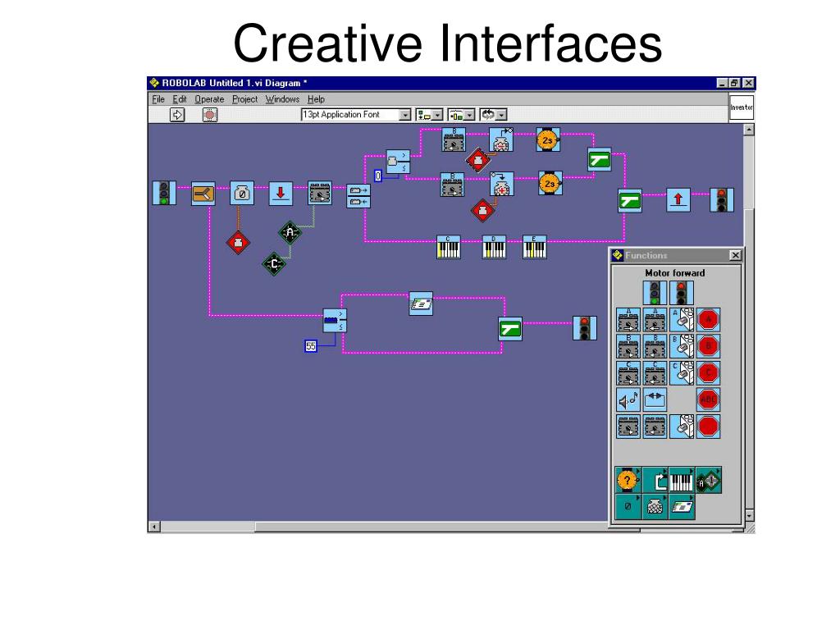Viewport: 840px width, 630px height.
Task: Click the numeric constant 0 field
Action: point(377,176)
